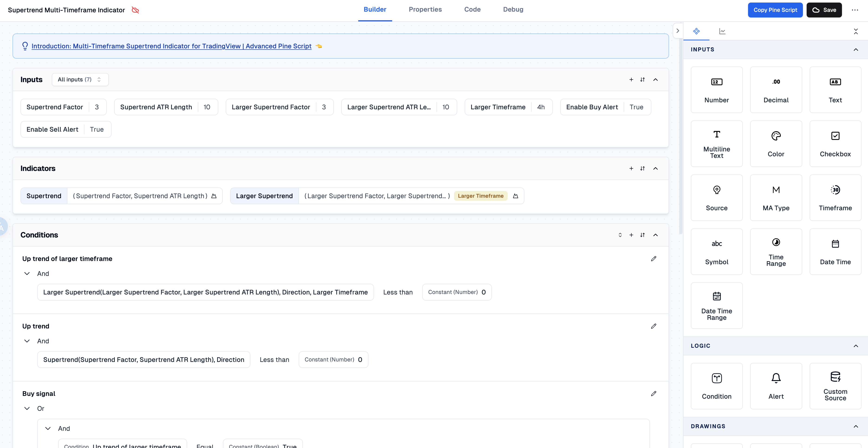This screenshot has height=448, width=868.
Task: Add a Number input from the palette
Action: click(x=716, y=90)
